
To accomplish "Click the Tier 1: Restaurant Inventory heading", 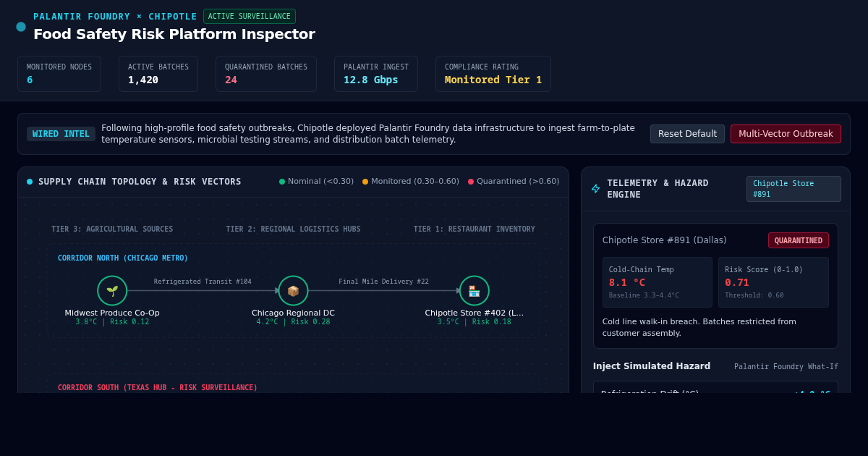I will [x=475, y=229].
